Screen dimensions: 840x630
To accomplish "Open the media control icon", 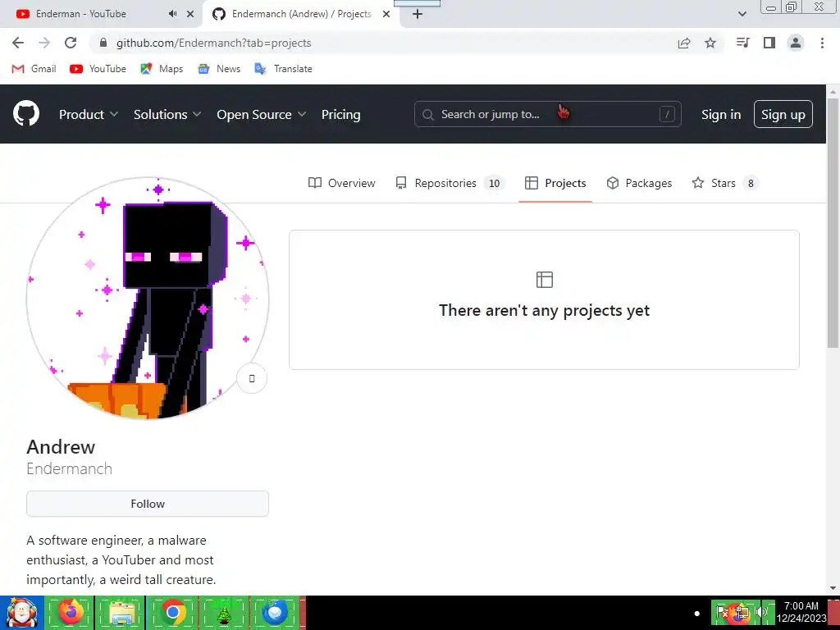I will 742,43.
